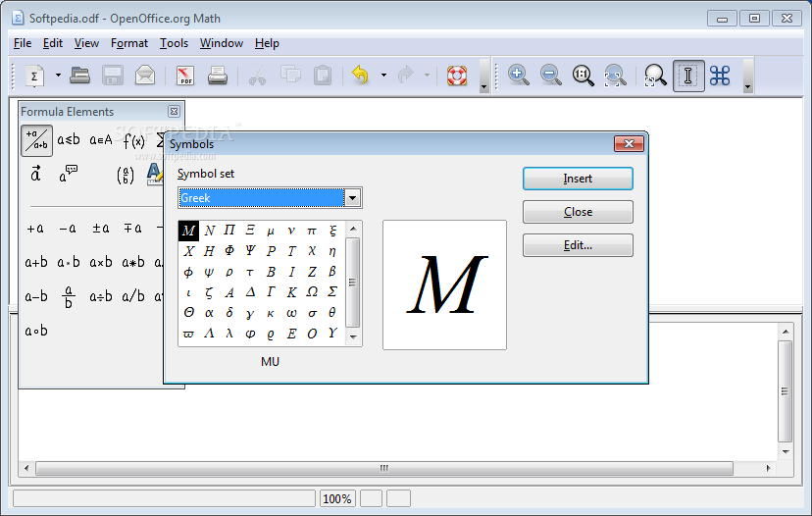Screen dimensions: 812x516
Task: Close the Symbols dialog with red X
Action: (629, 143)
